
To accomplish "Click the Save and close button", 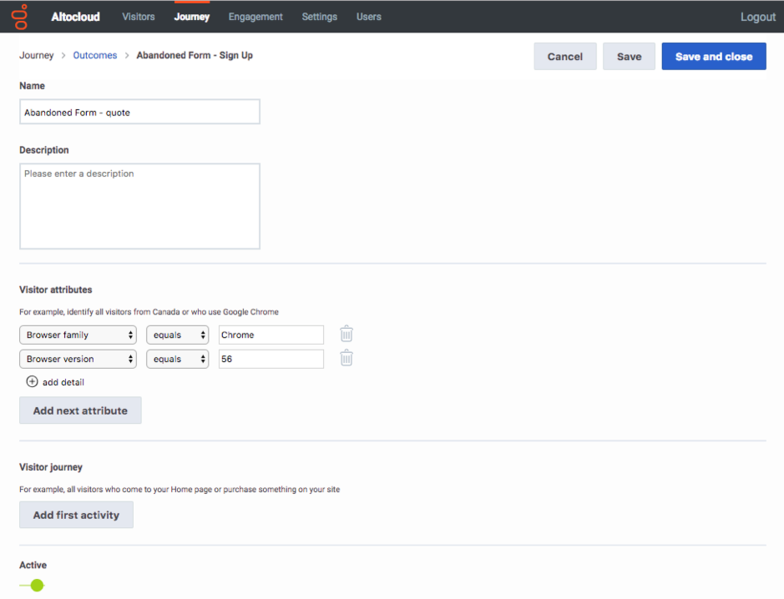I will coord(714,56).
